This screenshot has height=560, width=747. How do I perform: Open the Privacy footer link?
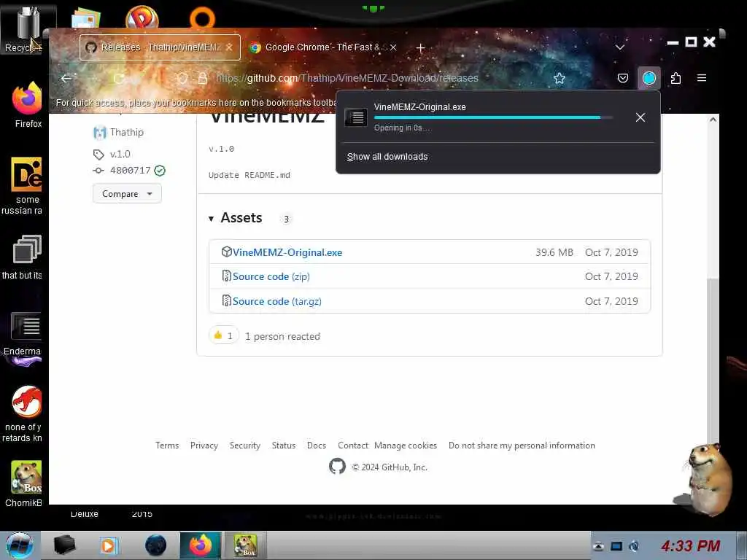point(204,446)
